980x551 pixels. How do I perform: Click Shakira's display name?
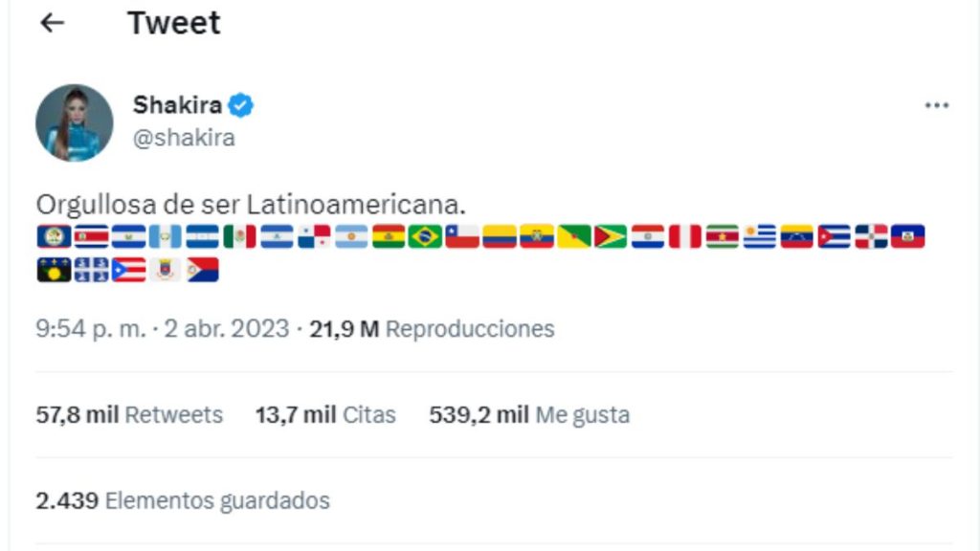coord(177,105)
